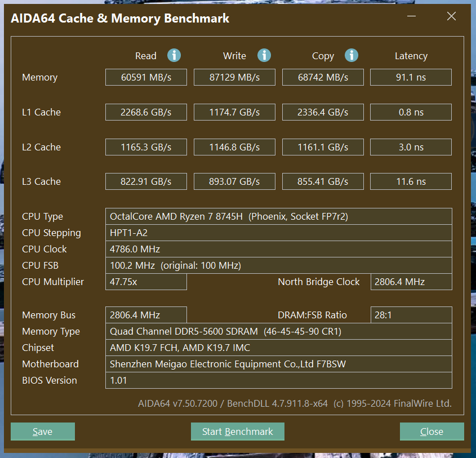Screen dimensions: 476x458
Task: Click the CPU Stepping field HPT1-A2
Action: pos(279,233)
